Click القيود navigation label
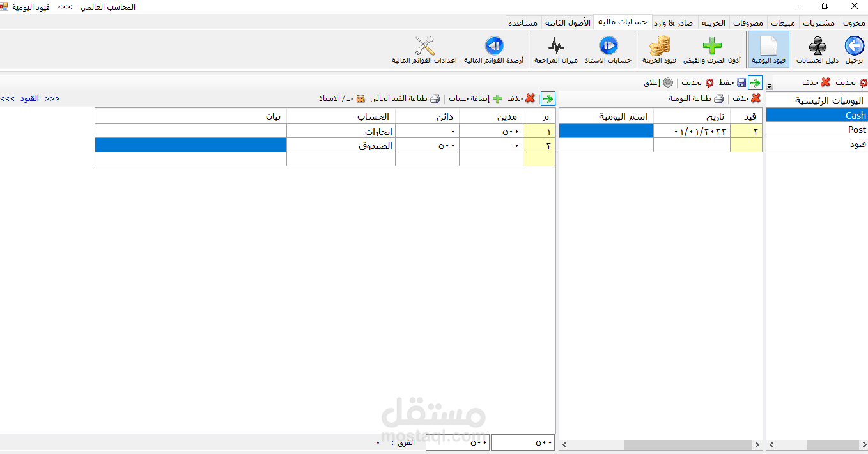The image size is (868, 454). pyautogui.click(x=29, y=98)
